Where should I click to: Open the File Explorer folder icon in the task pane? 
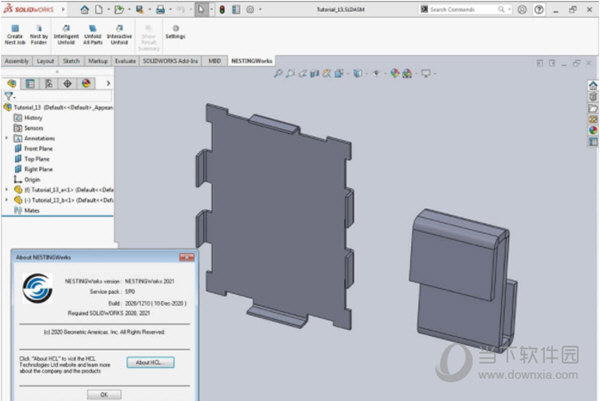pyautogui.click(x=593, y=109)
